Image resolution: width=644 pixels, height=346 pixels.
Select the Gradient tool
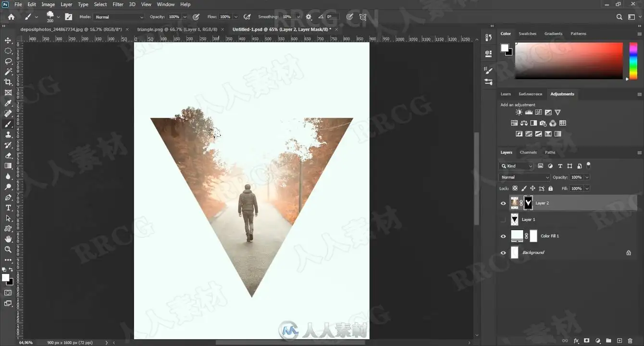tap(8, 166)
